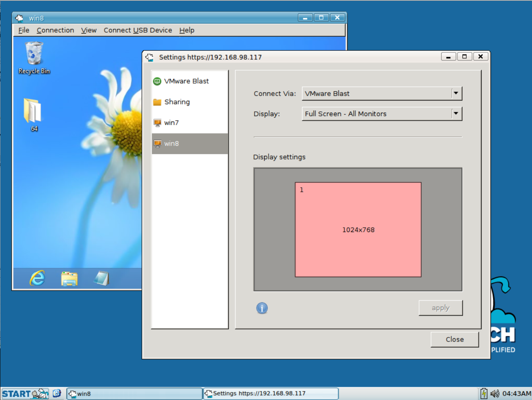Switch to the Settings window via taskbar
The height and width of the screenshot is (400, 532).
coord(271,393)
